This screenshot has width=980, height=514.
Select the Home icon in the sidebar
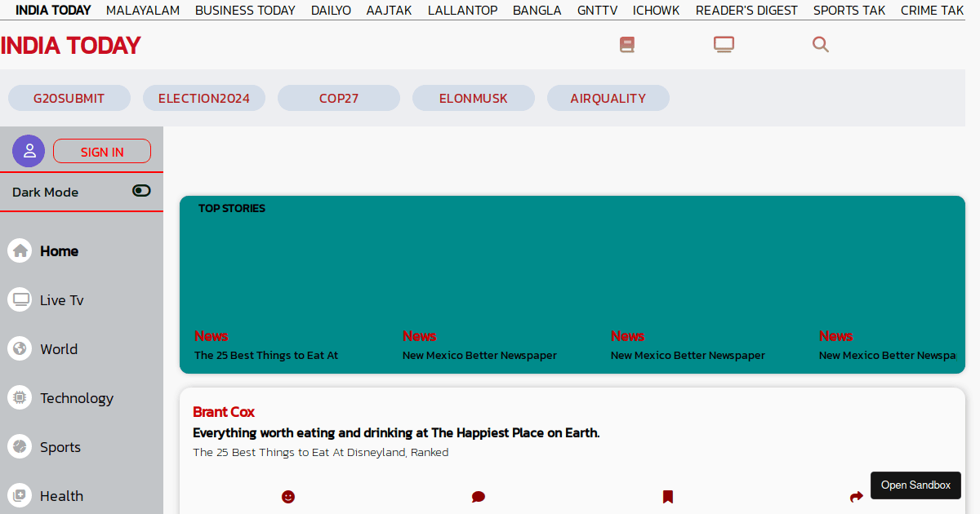click(x=19, y=250)
